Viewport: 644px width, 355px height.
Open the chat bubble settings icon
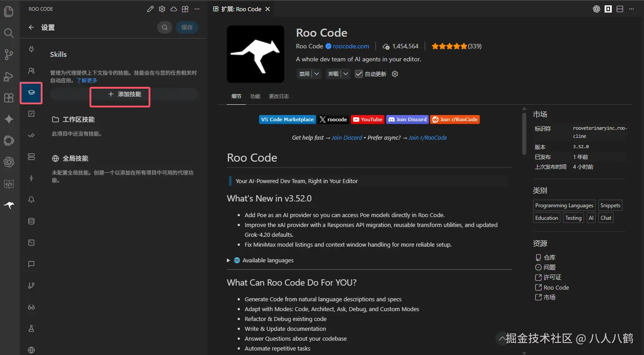coord(31,264)
